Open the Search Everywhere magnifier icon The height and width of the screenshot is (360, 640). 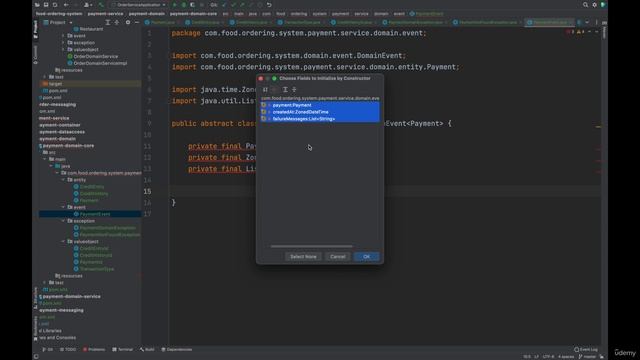pyautogui.click(x=585, y=5)
